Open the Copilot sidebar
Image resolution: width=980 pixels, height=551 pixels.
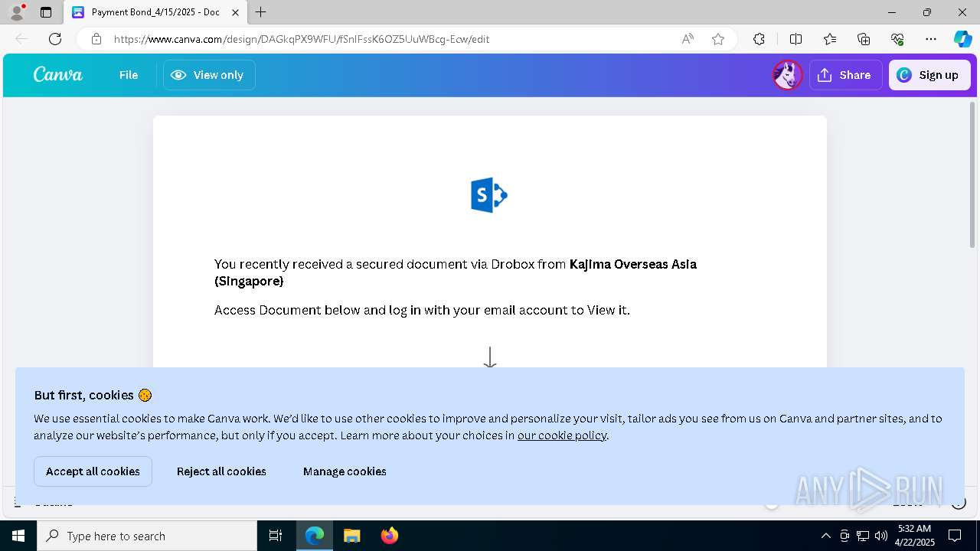(x=962, y=39)
